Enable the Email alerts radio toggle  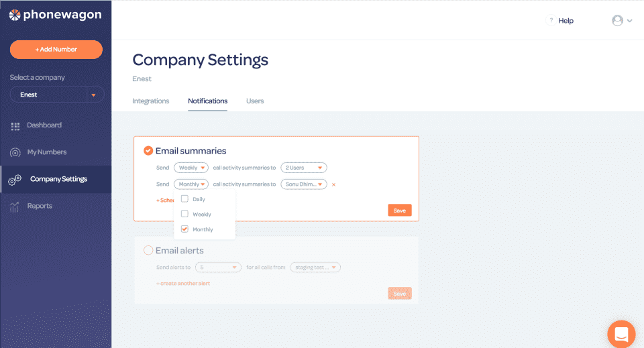coord(148,251)
